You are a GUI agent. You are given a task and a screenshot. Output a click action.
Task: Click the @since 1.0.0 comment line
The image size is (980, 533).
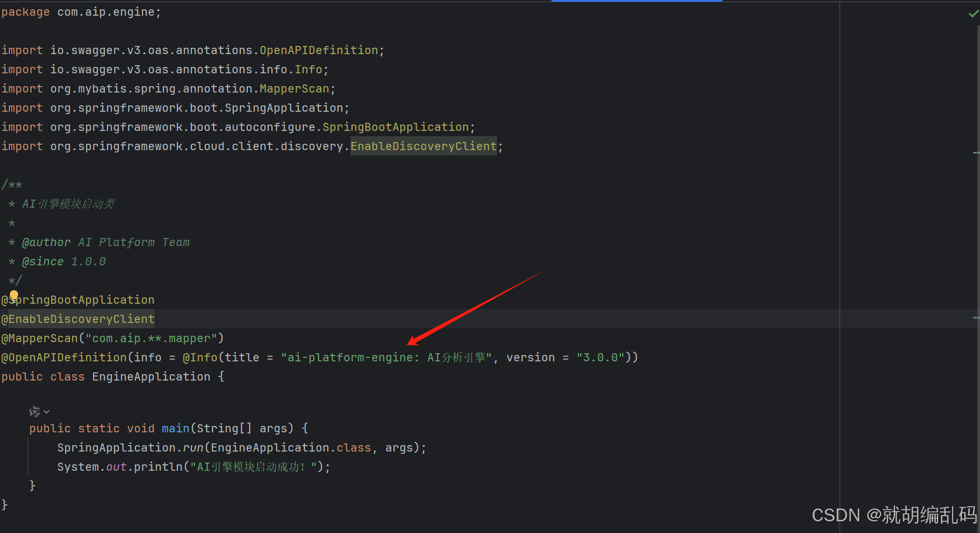[x=64, y=261]
